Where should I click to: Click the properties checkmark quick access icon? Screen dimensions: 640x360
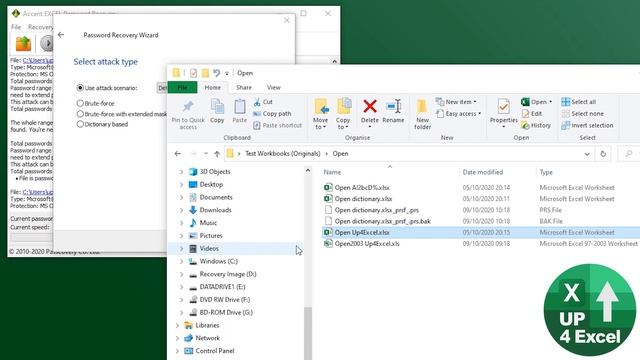pos(193,73)
